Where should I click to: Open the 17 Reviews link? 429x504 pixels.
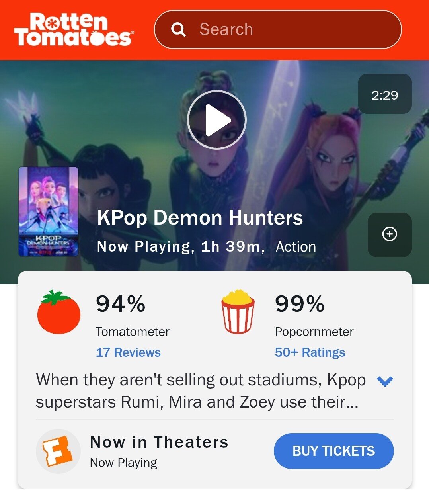click(x=128, y=352)
